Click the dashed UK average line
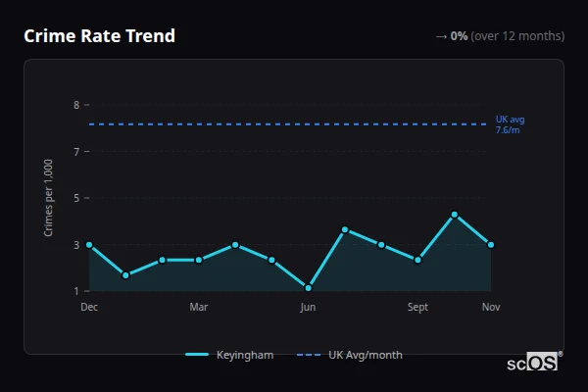 (x=287, y=124)
